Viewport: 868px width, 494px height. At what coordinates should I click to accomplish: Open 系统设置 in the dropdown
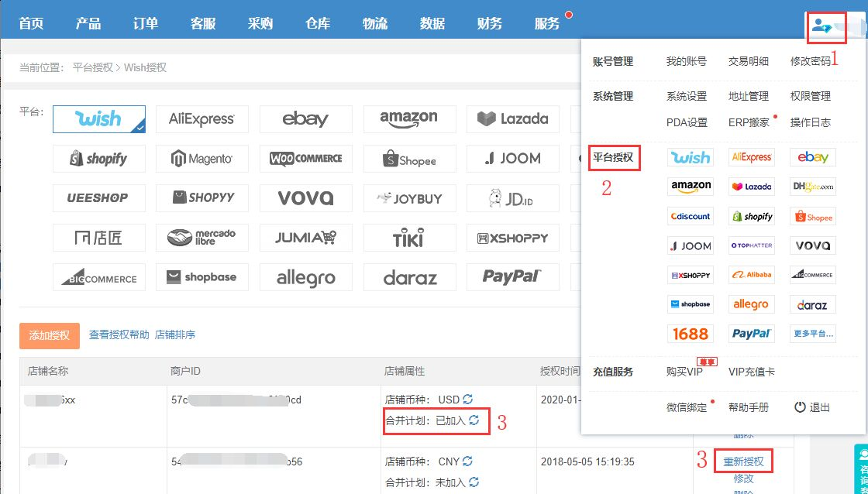coord(687,96)
